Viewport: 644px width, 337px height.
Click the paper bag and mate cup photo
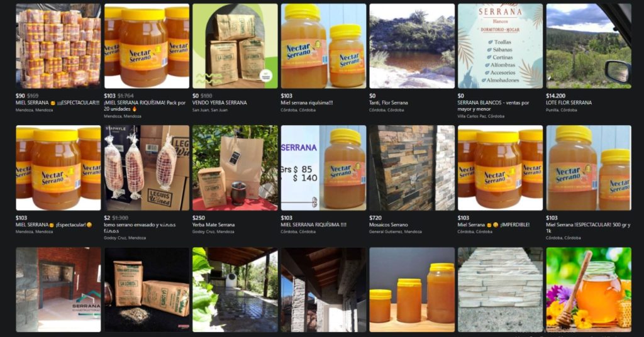[x=235, y=168]
